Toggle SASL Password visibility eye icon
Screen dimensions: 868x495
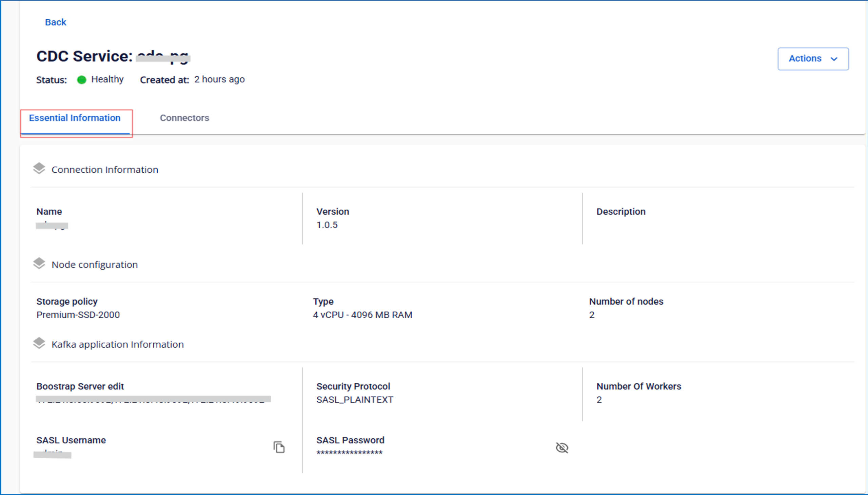pyautogui.click(x=562, y=448)
